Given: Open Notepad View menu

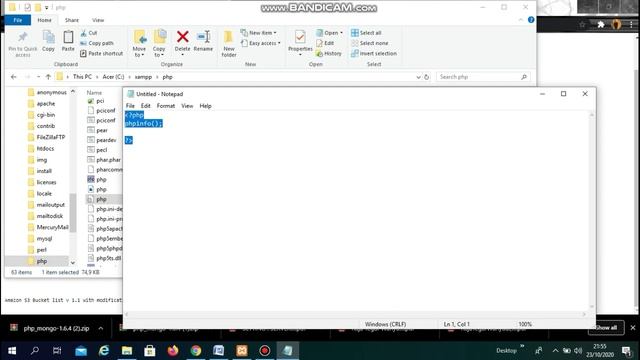Looking at the screenshot, I should pos(187,106).
